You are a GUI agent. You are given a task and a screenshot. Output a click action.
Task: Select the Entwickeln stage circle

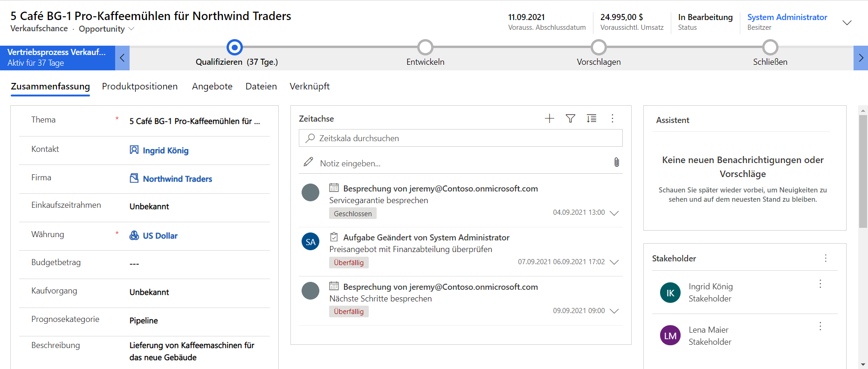425,47
